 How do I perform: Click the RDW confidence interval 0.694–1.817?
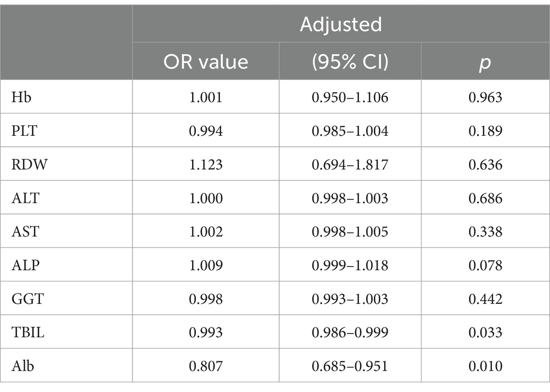350,164
